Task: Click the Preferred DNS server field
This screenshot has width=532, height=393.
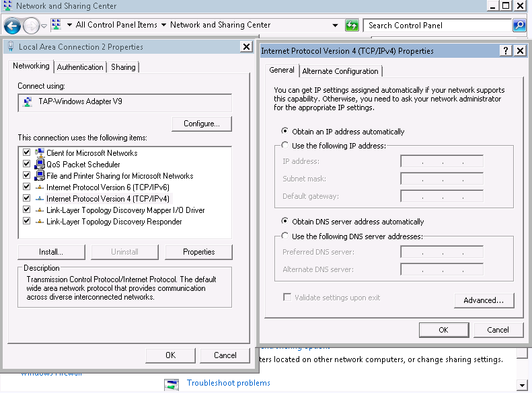Action: click(442, 252)
